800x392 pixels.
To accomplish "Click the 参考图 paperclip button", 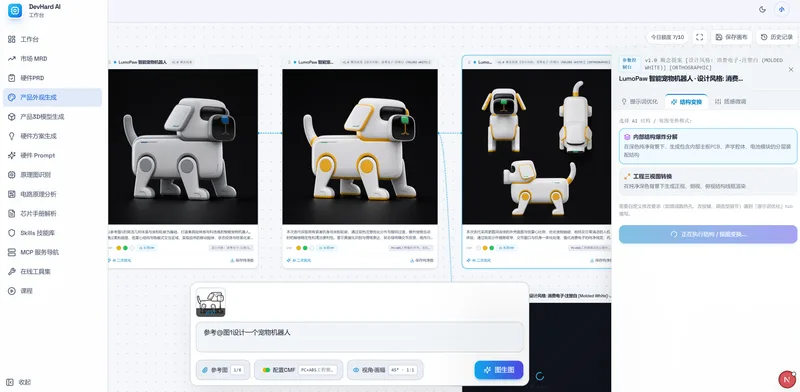I will pyautogui.click(x=223, y=370).
